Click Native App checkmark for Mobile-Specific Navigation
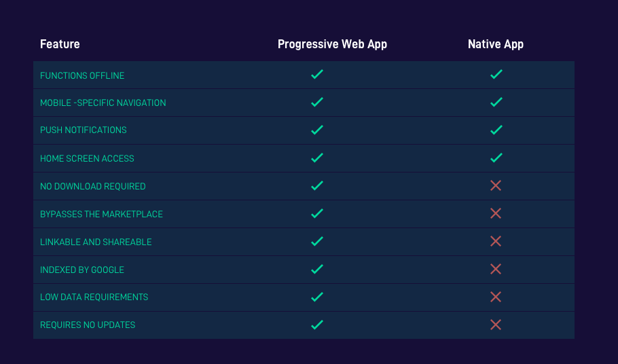Image resolution: width=618 pixels, height=364 pixels. click(x=496, y=103)
